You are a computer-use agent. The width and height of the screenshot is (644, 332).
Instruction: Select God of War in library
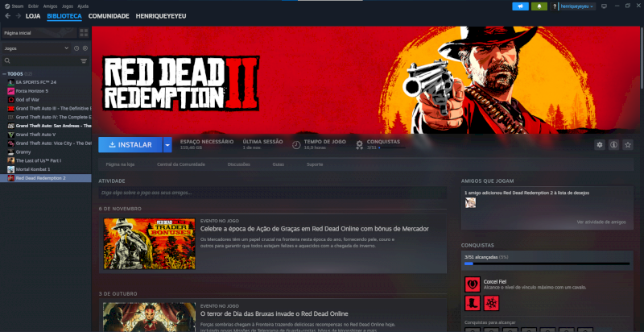click(x=46, y=99)
